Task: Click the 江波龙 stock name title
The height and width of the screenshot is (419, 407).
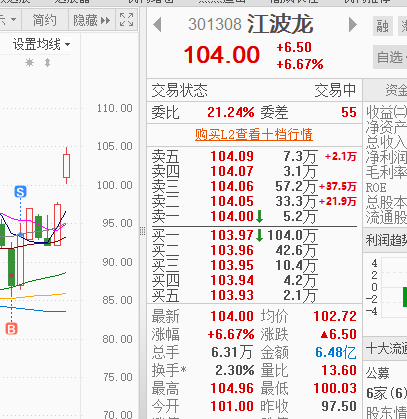Action: (x=280, y=24)
